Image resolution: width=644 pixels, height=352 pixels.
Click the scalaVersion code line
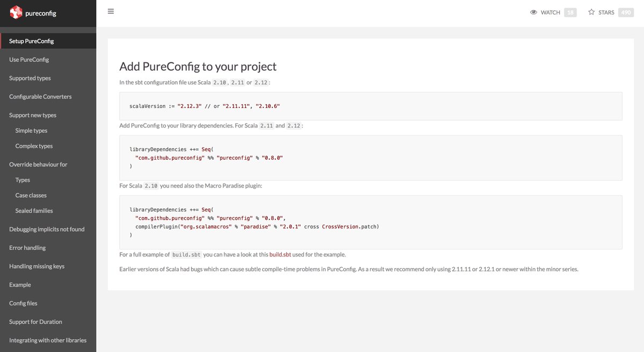(x=204, y=106)
